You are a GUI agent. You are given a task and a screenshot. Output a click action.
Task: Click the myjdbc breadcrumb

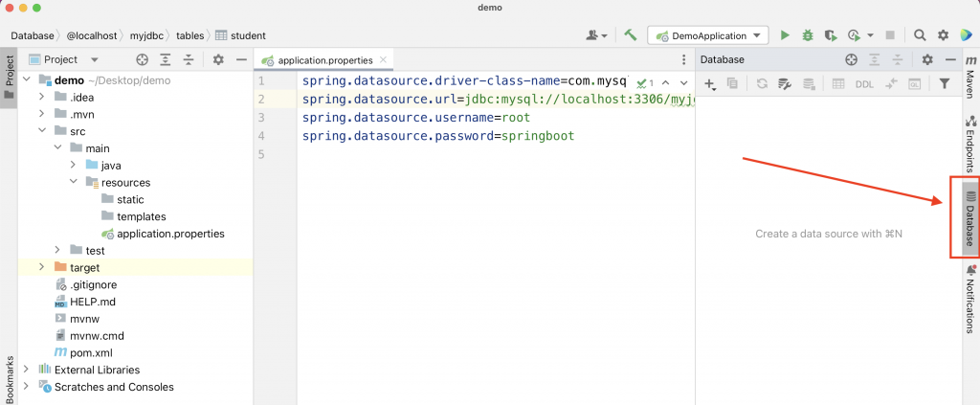point(146,35)
